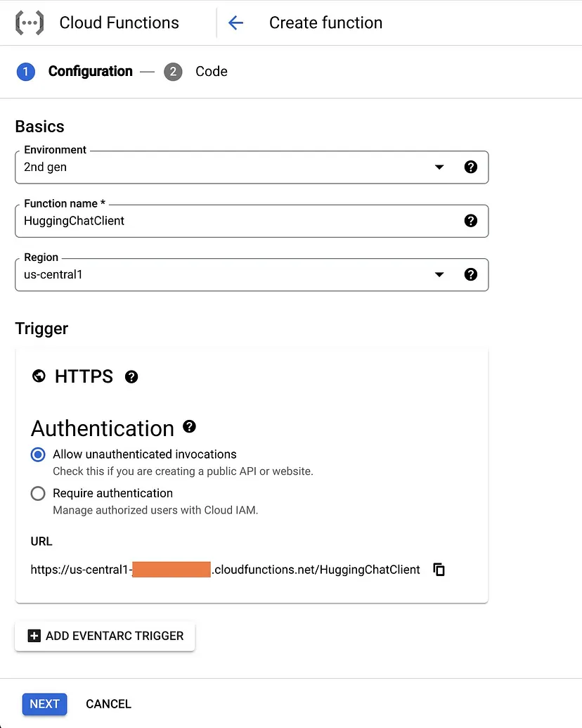This screenshot has height=728, width=582.
Task: Click the help icon next to Authentication
Action: click(189, 426)
